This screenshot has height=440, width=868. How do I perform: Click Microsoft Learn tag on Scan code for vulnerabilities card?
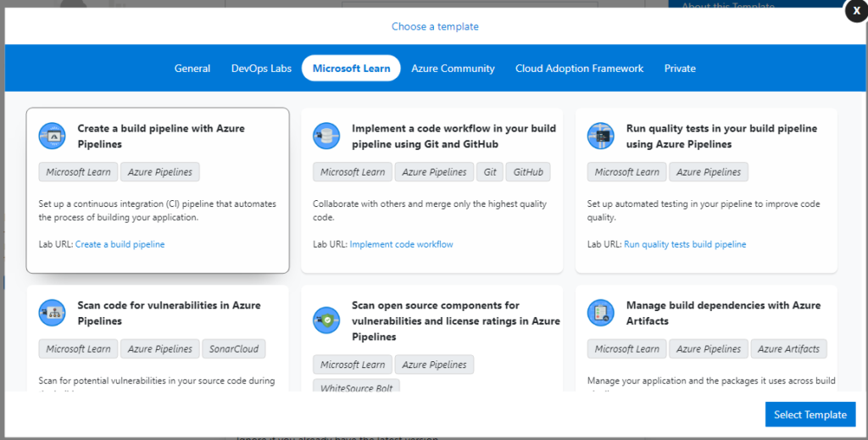click(x=78, y=349)
